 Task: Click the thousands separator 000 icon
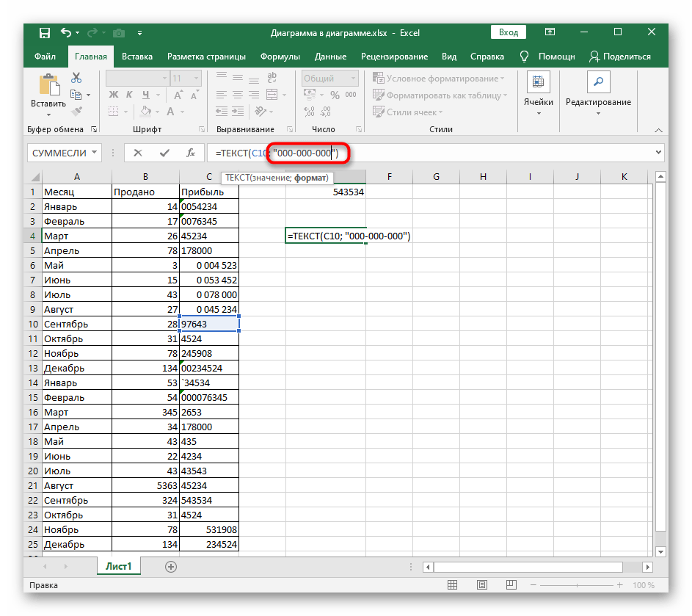point(351,95)
